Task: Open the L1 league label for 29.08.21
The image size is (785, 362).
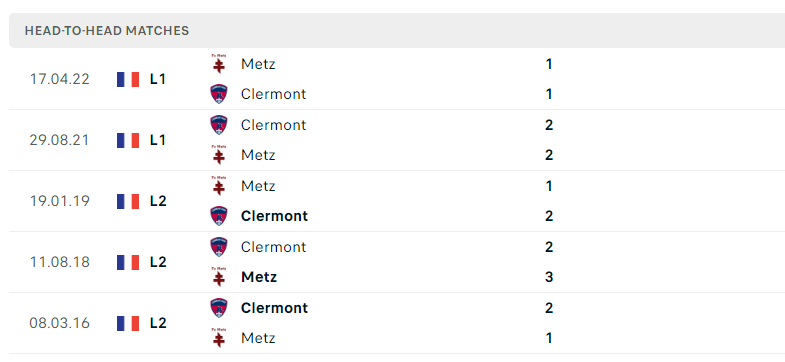Action: point(158,140)
